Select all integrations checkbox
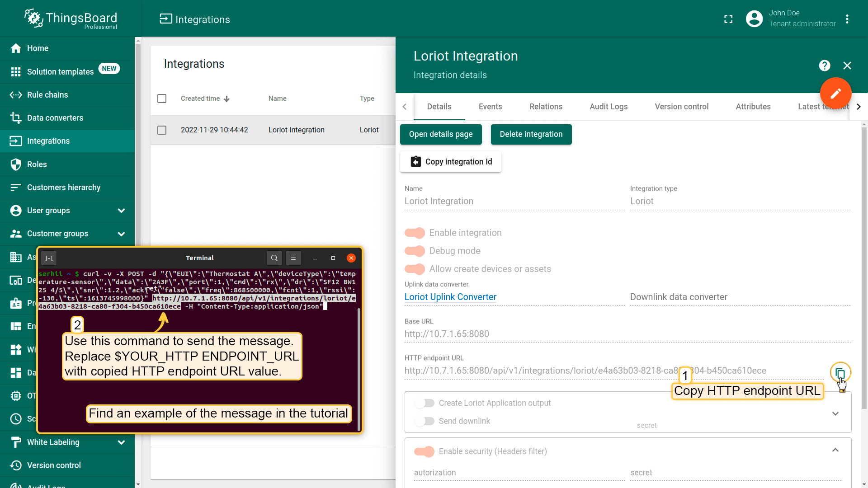This screenshot has height=488, width=868. (x=162, y=99)
